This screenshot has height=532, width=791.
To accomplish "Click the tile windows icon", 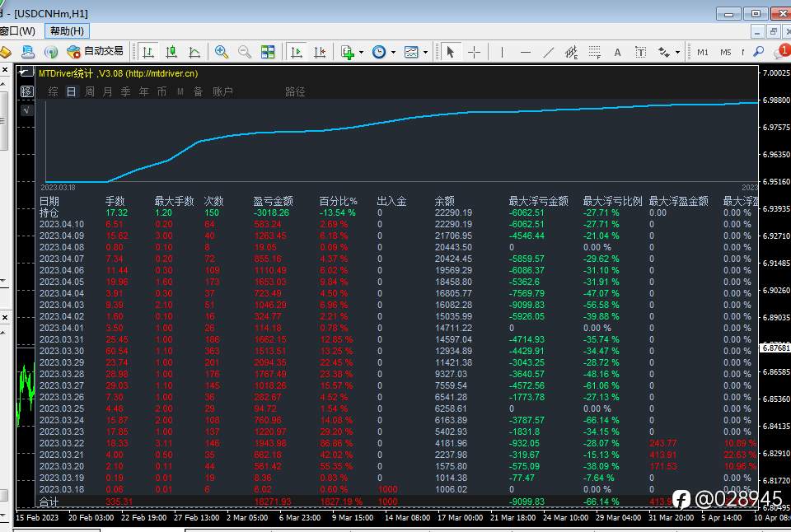I will (x=268, y=52).
